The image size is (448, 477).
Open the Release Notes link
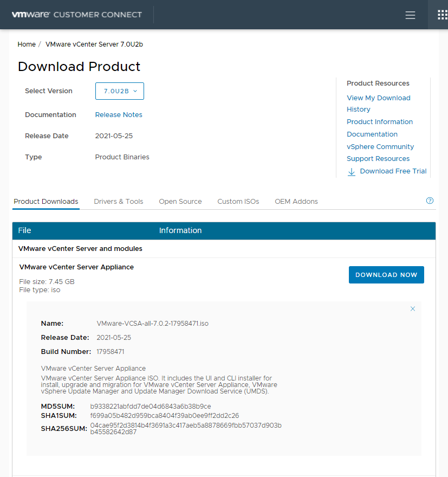point(119,115)
